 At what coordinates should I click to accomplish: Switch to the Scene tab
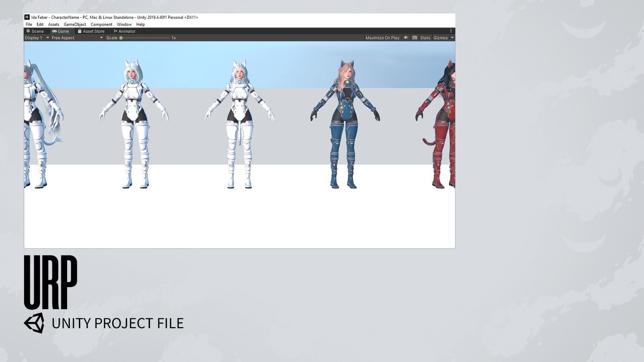35,31
